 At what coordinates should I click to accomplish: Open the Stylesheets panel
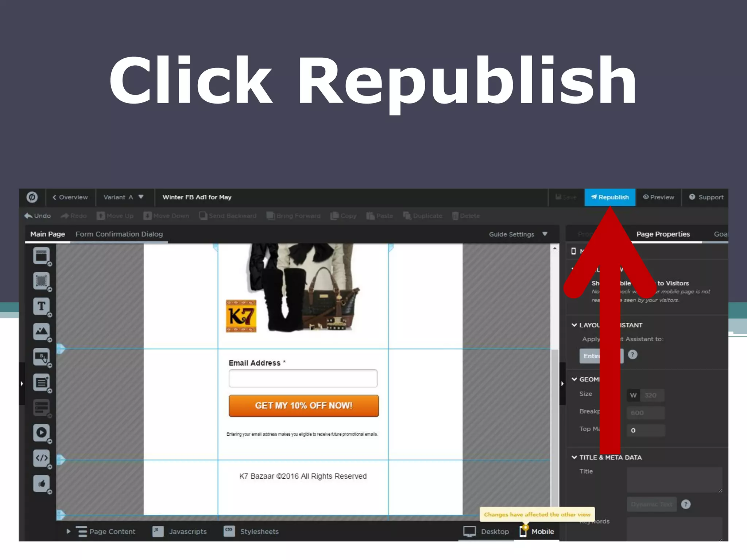(x=251, y=532)
